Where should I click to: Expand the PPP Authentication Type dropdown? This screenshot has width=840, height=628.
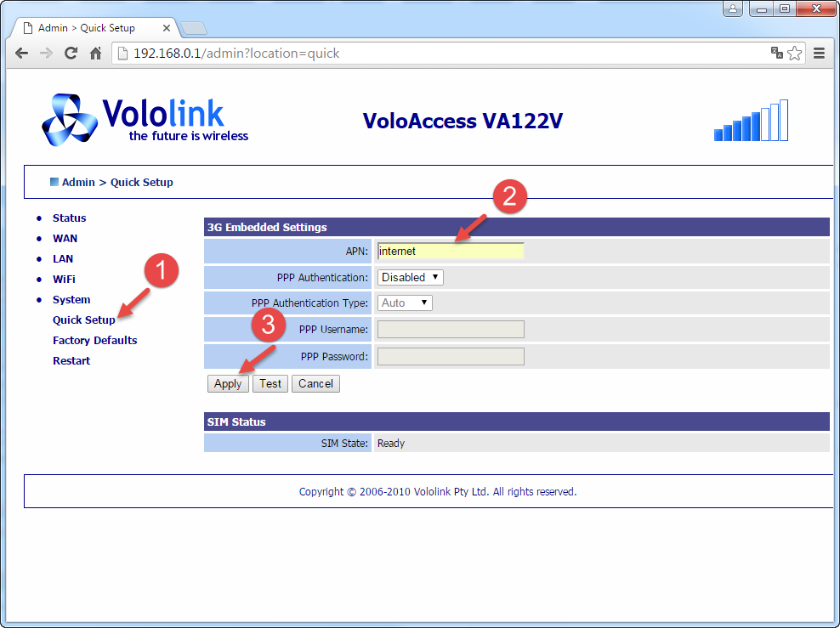coord(405,303)
